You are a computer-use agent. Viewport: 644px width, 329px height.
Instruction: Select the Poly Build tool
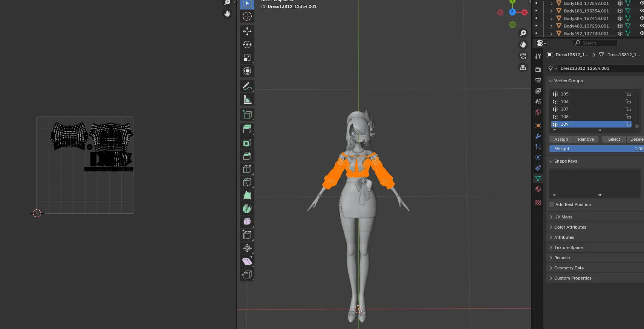point(247,195)
